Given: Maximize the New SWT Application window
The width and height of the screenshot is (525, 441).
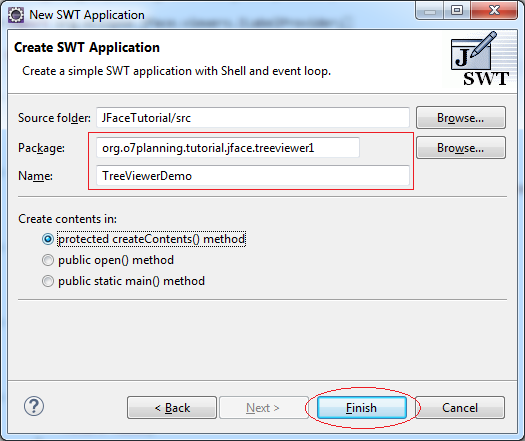Looking at the screenshot, I should [x=457, y=10].
